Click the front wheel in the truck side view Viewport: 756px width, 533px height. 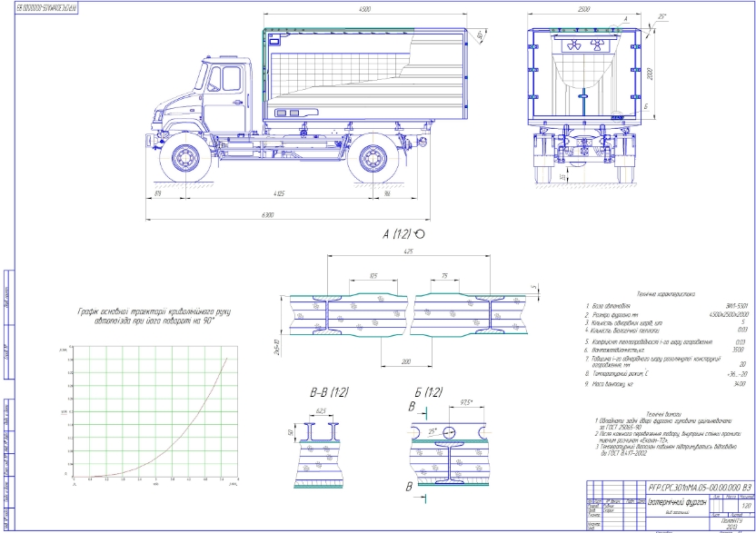coord(185,158)
